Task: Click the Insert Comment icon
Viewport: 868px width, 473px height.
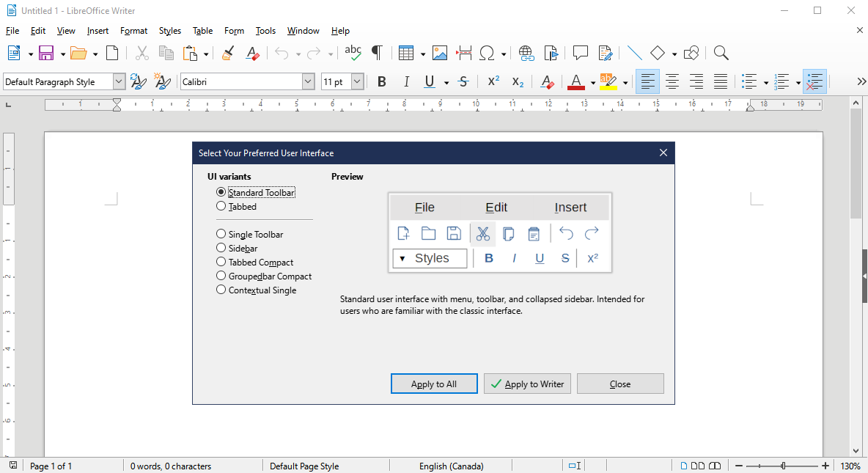Action: tap(580, 53)
